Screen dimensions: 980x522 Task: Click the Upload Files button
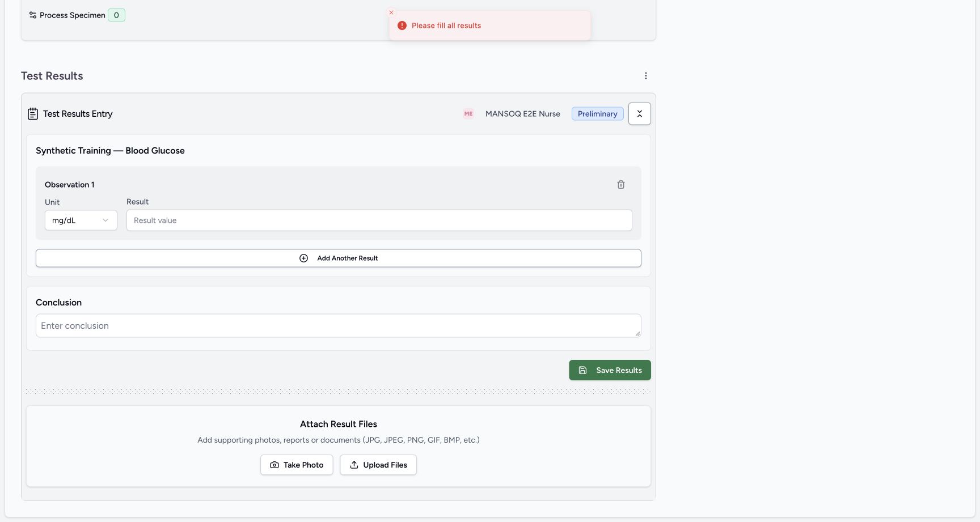pyautogui.click(x=378, y=465)
